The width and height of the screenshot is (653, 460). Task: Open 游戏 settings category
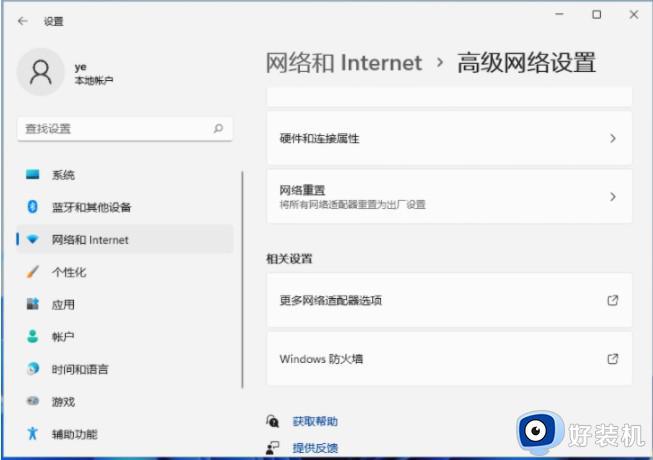point(125,401)
